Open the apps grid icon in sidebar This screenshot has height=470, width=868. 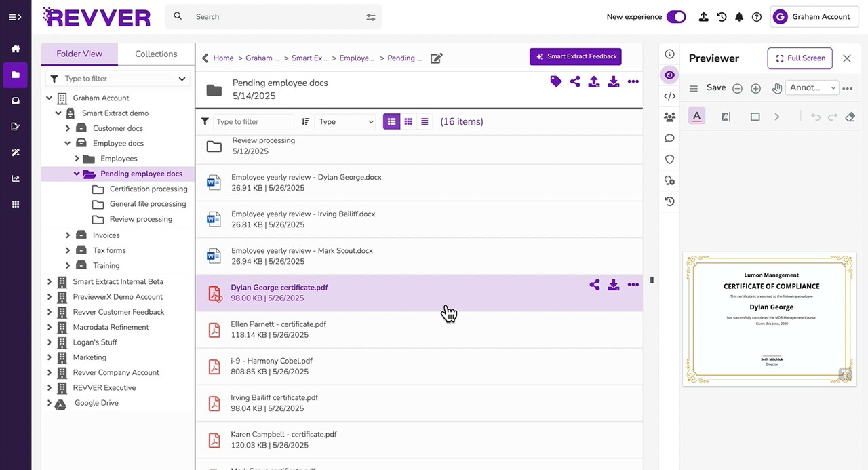16,204
